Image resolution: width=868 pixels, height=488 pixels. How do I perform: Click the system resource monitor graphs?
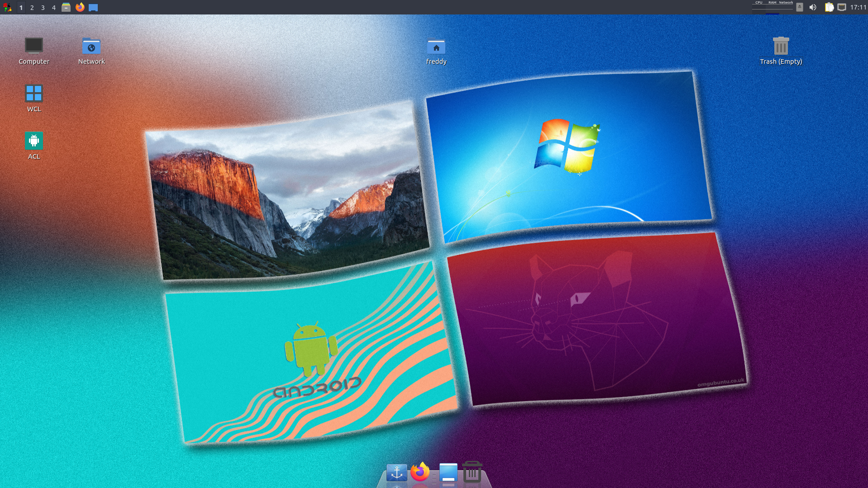(772, 7)
